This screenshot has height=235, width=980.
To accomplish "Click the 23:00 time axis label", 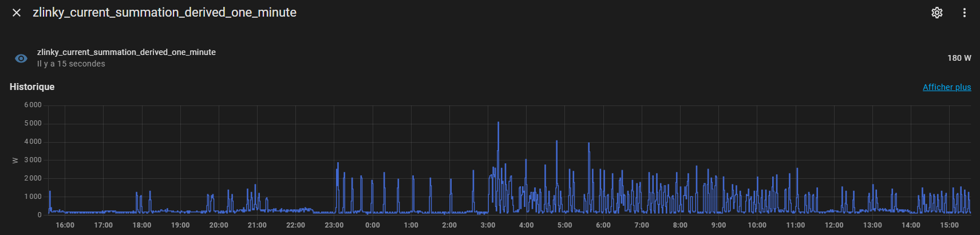I will point(334,225).
